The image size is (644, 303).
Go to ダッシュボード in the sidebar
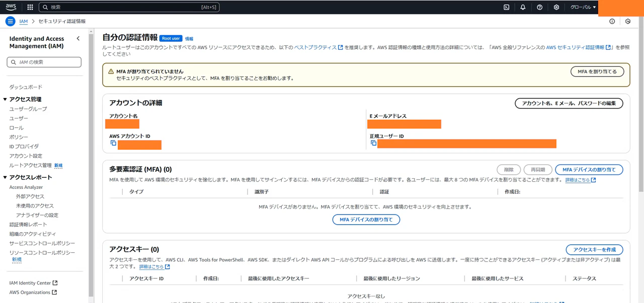pos(26,87)
